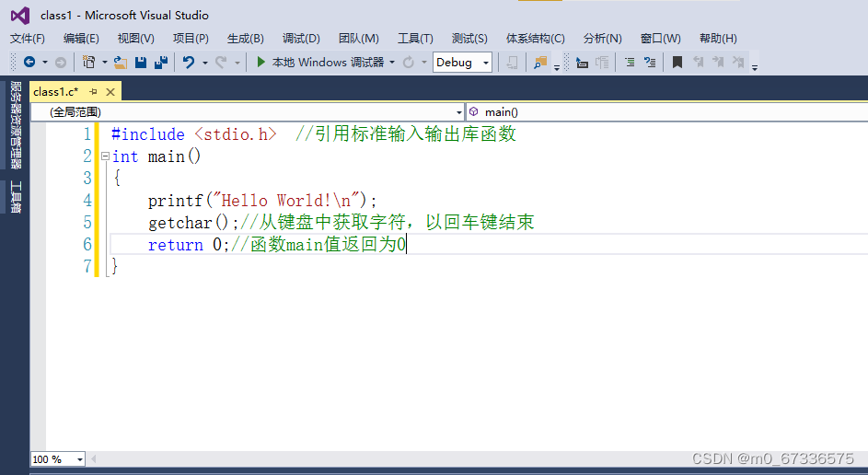The width and height of the screenshot is (868, 475).
Task: Toggle a bookmark on current line
Action: pos(677,63)
